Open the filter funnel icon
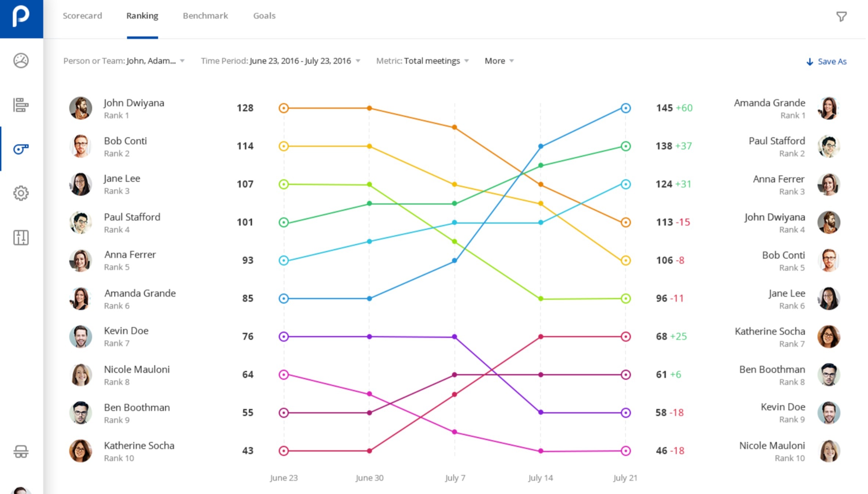 [841, 17]
